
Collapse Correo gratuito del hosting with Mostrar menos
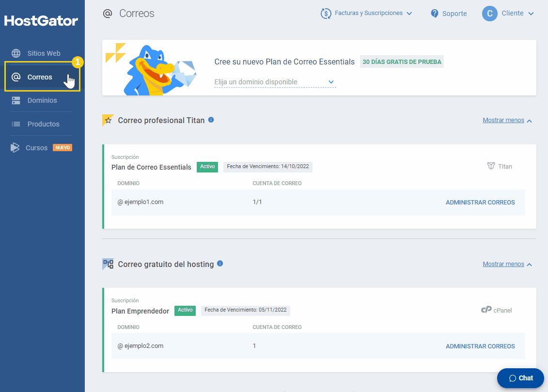(507, 264)
